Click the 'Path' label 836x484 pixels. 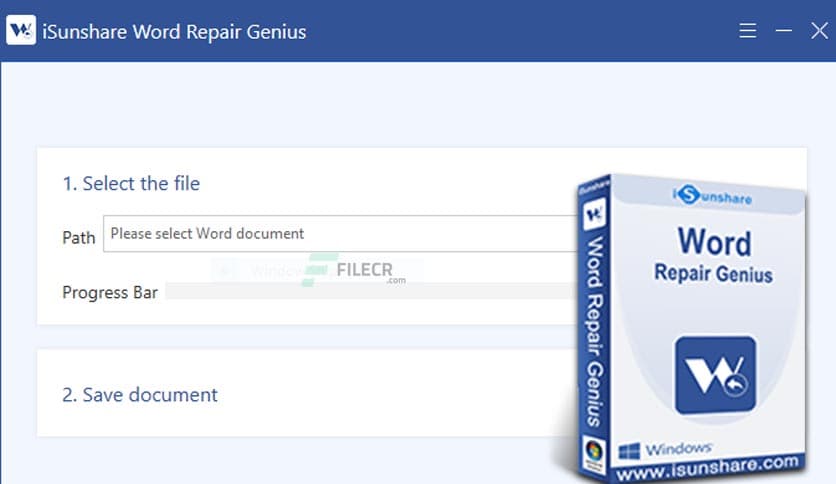coord(79,237)
